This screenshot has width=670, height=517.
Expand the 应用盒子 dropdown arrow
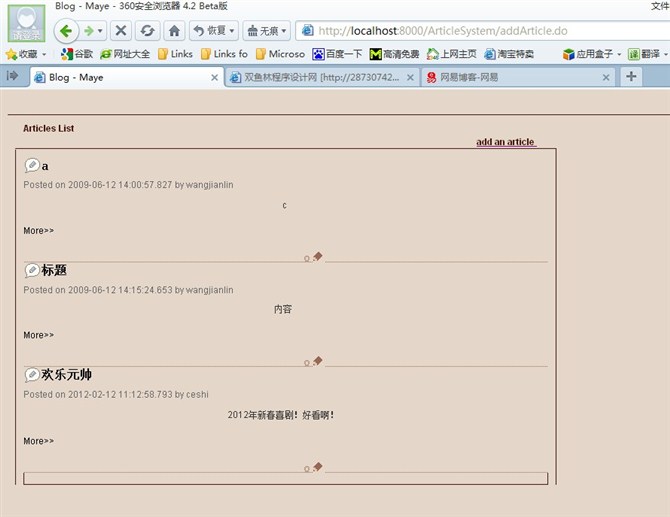(x=619, y=54)
